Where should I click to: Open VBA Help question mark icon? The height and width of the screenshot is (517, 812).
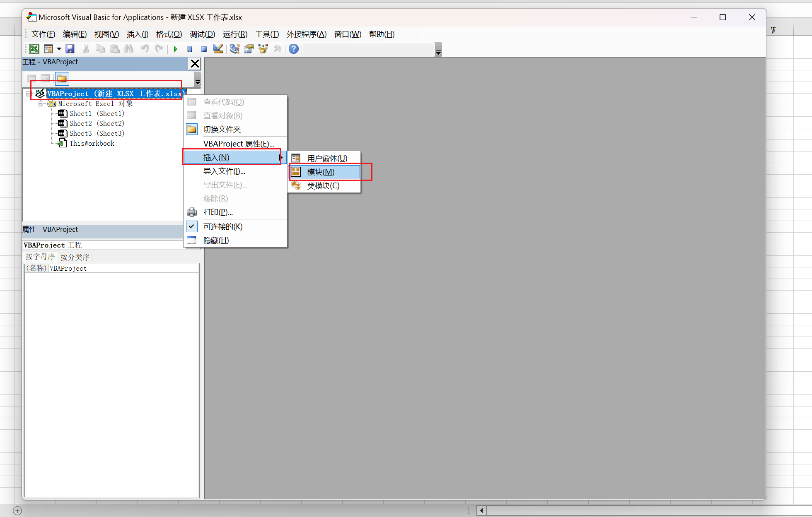pyautogui.click(x=294, y=49)
